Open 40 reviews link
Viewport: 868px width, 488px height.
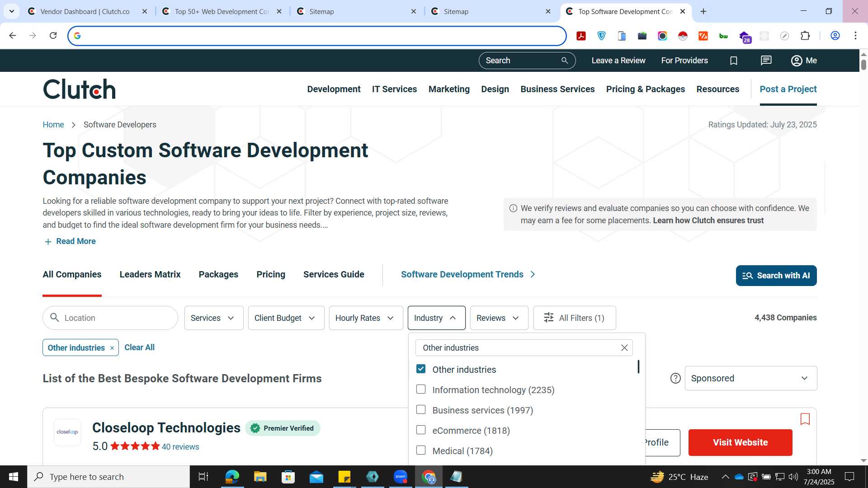coord(180,447)
